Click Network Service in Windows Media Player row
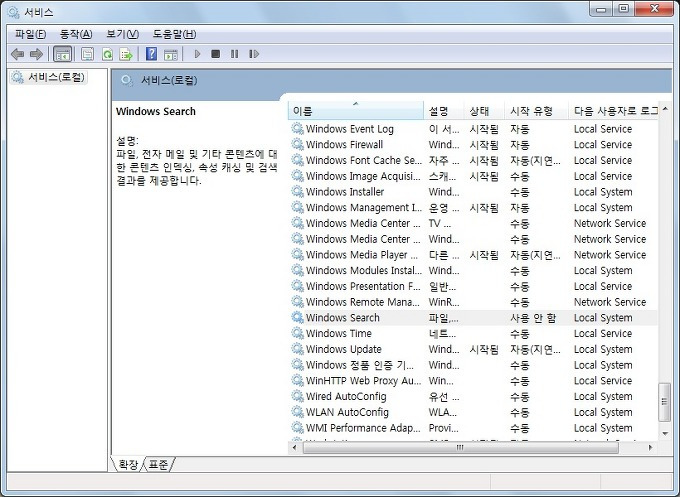The height and width of the screenshot is (497, 680). [x=610, y=255]
